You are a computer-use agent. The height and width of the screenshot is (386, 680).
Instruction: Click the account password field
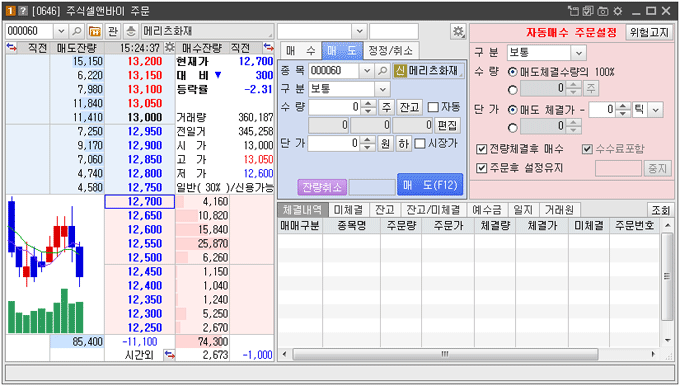394,31
